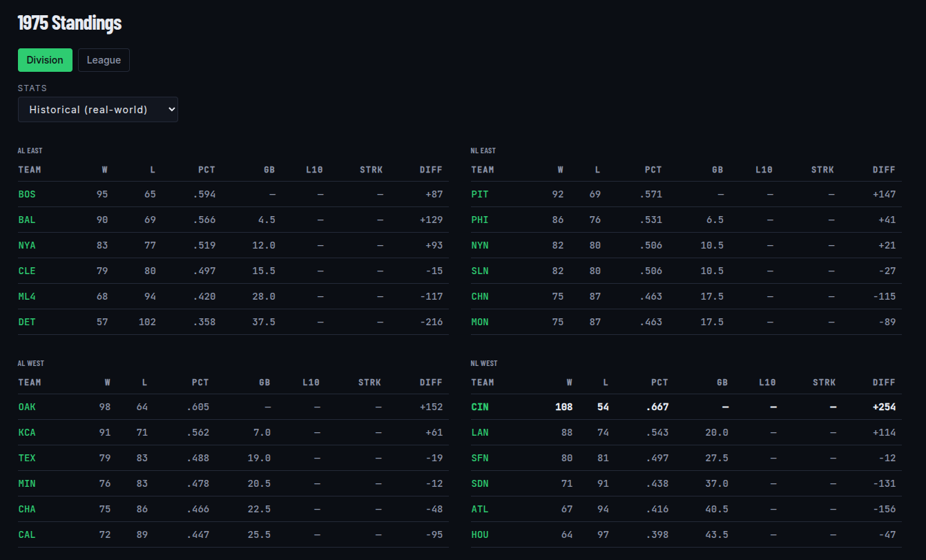
Task: Open the OAK team link
Action: (x=27, y=407)
